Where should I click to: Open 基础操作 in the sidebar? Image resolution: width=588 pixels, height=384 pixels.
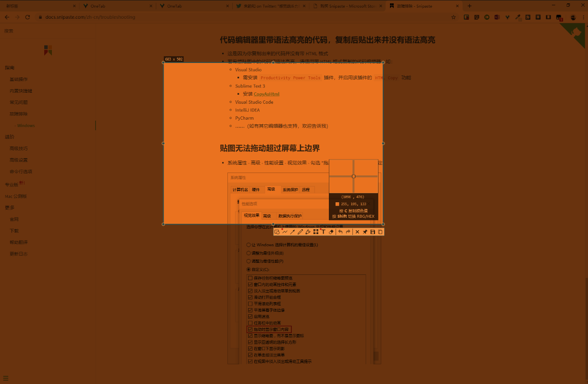pyautogui.click(x=19, y=79)
